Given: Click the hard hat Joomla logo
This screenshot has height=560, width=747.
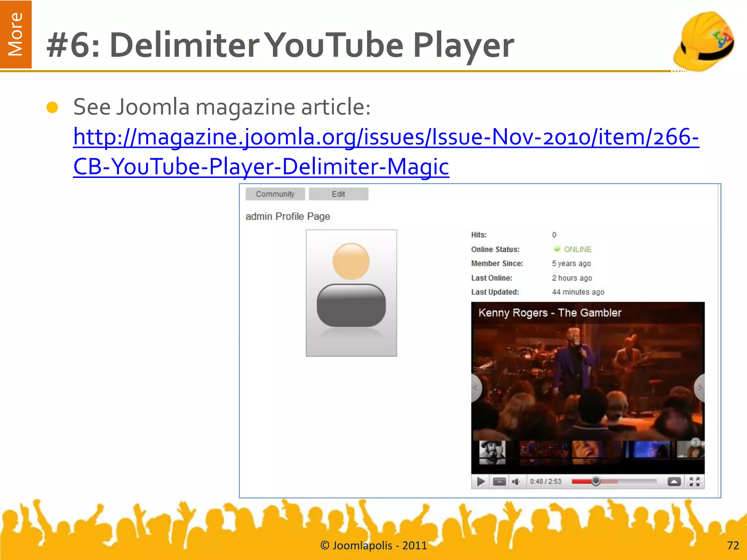Looking at the screenshot, I should [704, 41].
